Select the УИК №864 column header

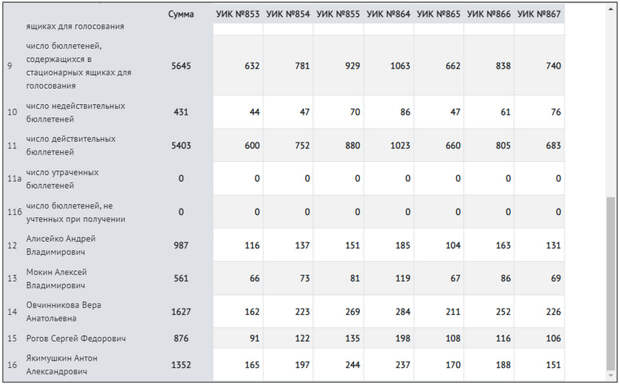388,14
